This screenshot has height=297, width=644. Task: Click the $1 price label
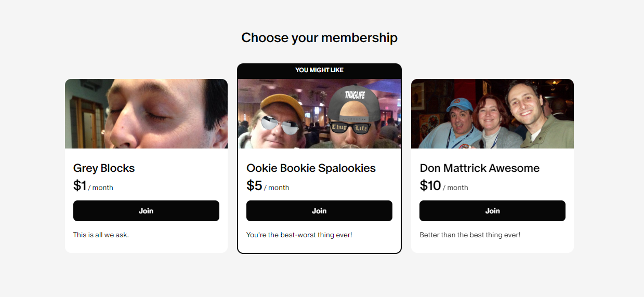tap(80, 185)
